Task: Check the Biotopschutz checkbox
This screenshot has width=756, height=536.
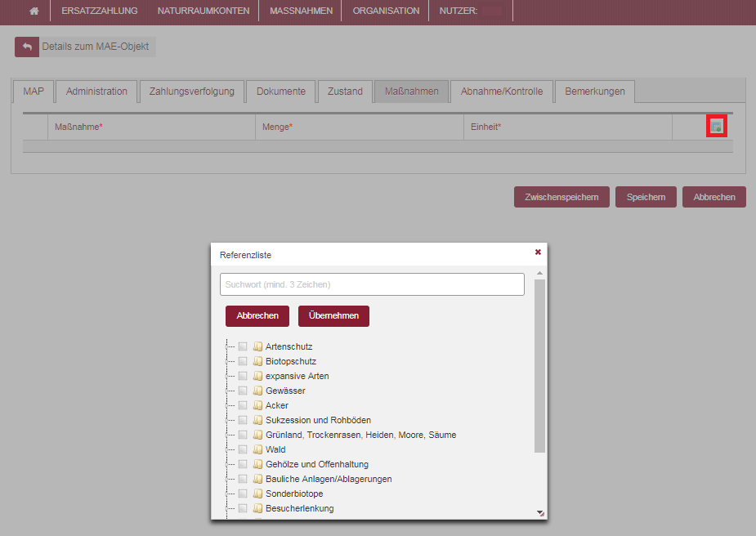Action: [x=243, y=361]
